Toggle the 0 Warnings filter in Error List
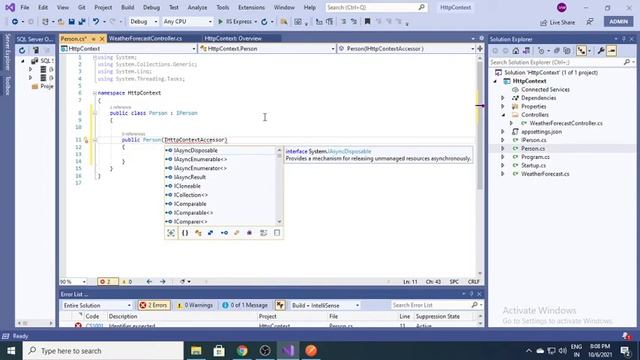Image resolution: width=640 pixels, height=360 pixels. (x=195, y=305)
